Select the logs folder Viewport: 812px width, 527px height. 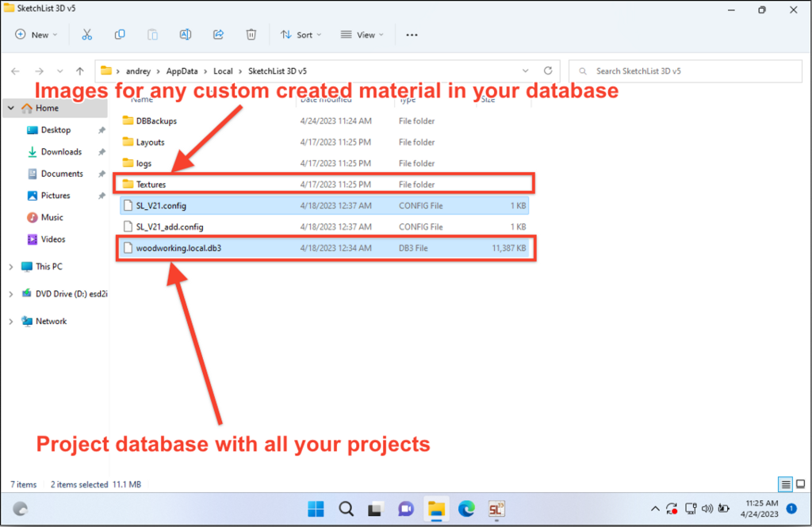tap(324, 163)
